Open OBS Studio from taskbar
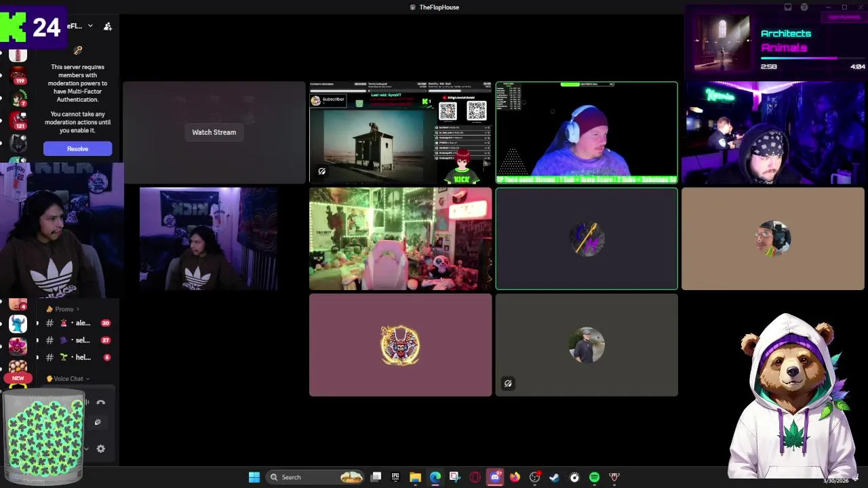Screen dimensions: 868x488 pos(534,477)
